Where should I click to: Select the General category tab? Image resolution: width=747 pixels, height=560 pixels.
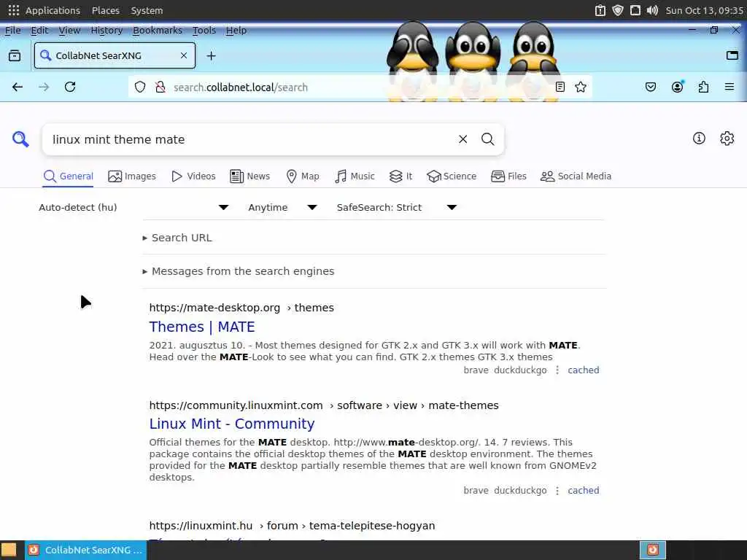68,176
